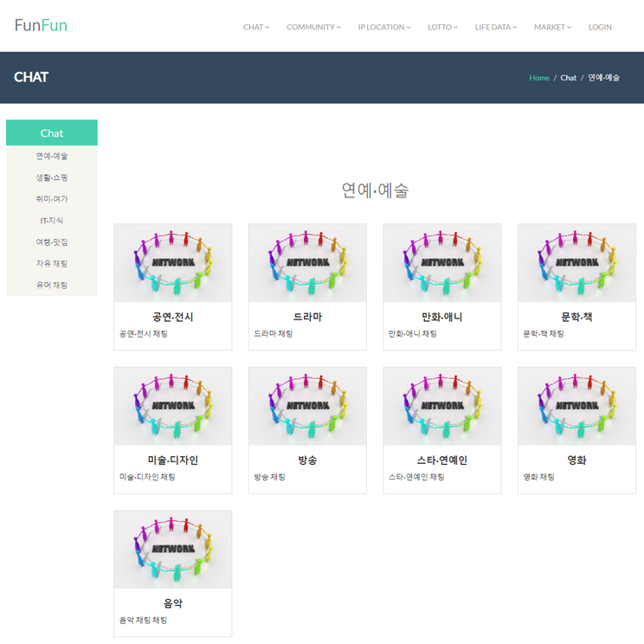Click the 방송 network thumbnail
The width and height of the screenshot is (644, 644).
point(307,406)
